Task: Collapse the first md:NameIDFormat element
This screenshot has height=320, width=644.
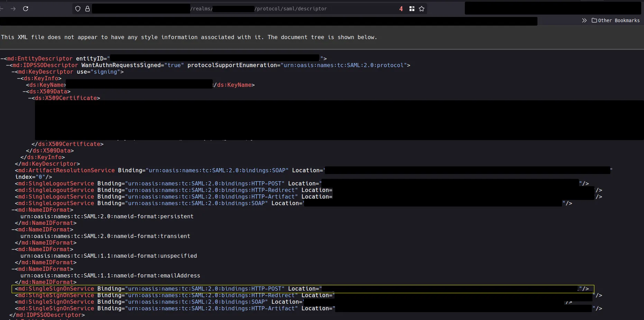Action: pos(12,210)
